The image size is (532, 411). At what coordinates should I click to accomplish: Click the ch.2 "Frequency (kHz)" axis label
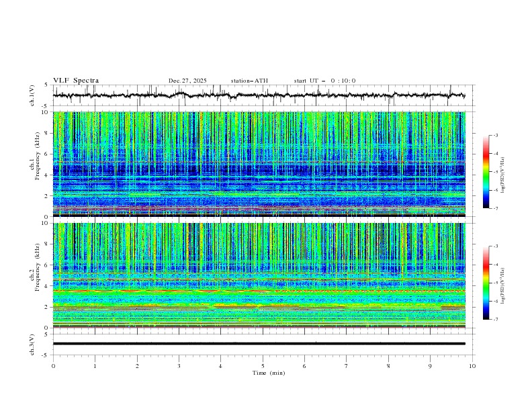[37, 267]
